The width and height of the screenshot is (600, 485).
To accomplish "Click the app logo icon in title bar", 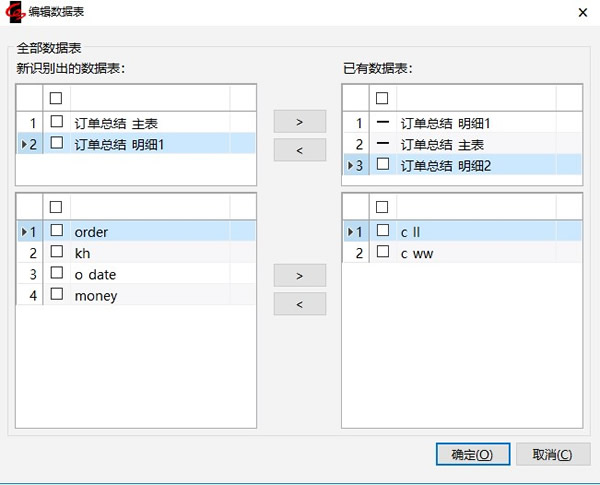I will pos(14,12).
